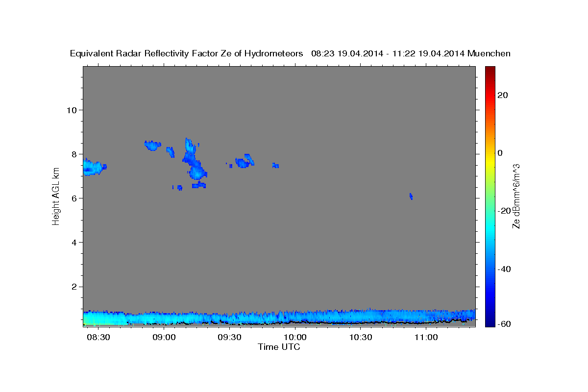Click colorbar value -60
The width and height of the screenshot is (588, 392).
(504, 324)
